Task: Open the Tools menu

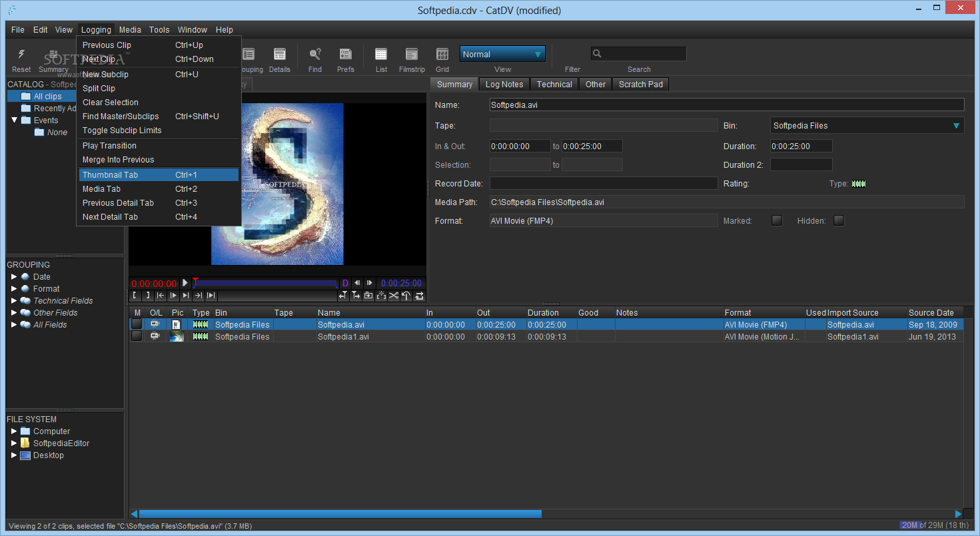Action: [159, 29]
